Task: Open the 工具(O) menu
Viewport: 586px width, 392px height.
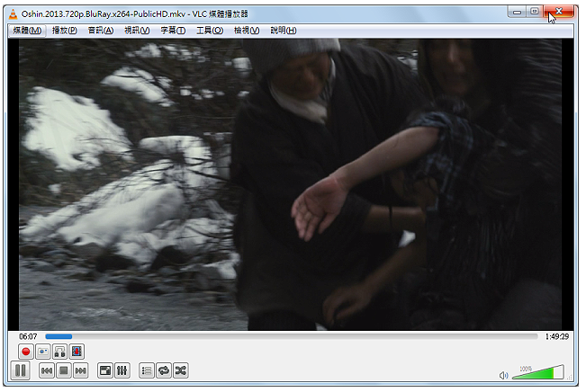Action: click(210, 31)
